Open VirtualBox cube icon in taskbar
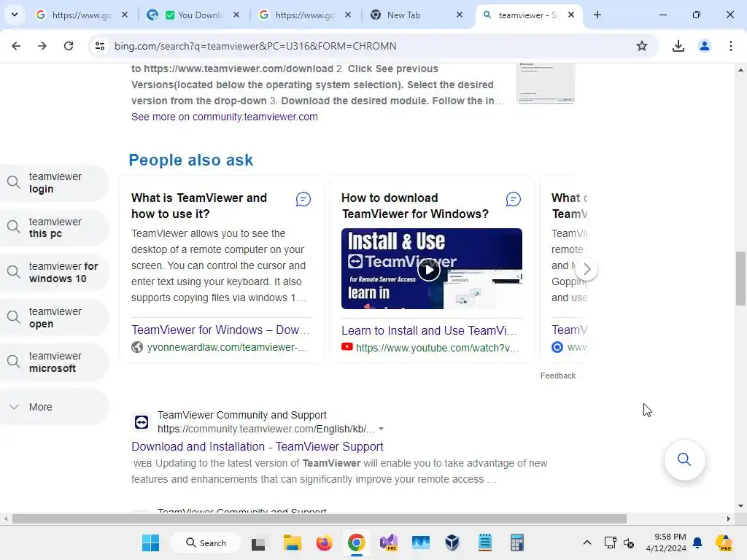 452,542
